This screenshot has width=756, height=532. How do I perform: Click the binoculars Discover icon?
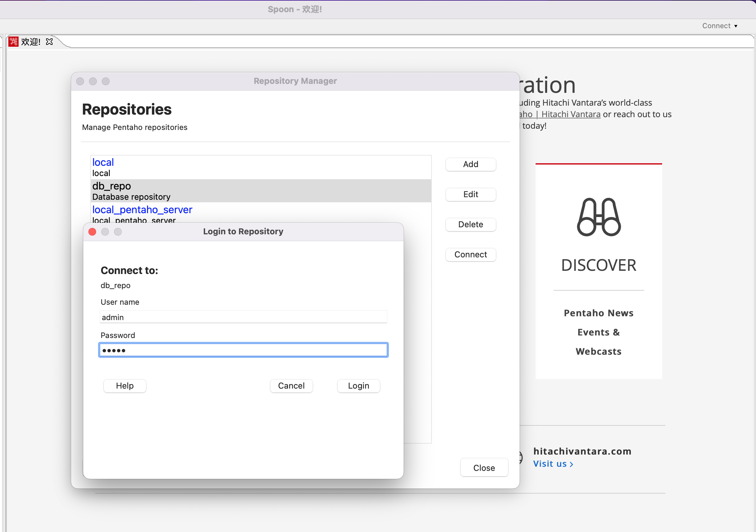tap(599, 217)
